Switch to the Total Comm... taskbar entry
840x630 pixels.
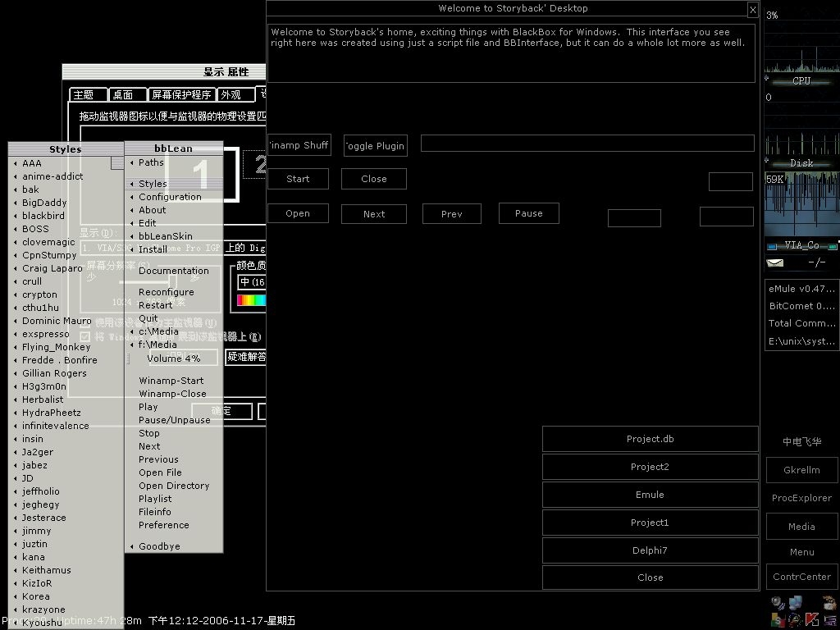point(802,323)
